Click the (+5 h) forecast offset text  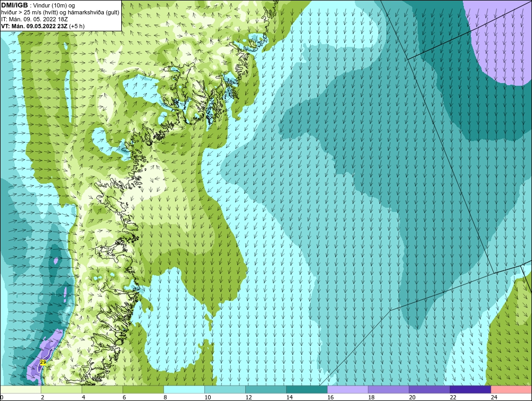[77, 26]
